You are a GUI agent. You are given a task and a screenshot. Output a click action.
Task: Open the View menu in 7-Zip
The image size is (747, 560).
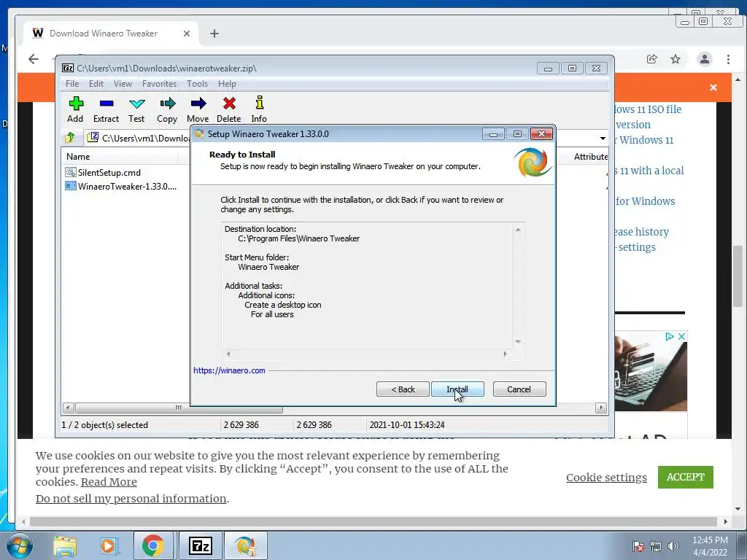coord(123,84)
